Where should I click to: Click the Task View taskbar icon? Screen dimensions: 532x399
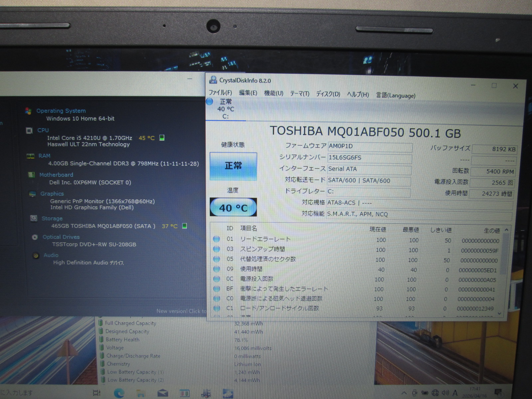pos(96,393)
